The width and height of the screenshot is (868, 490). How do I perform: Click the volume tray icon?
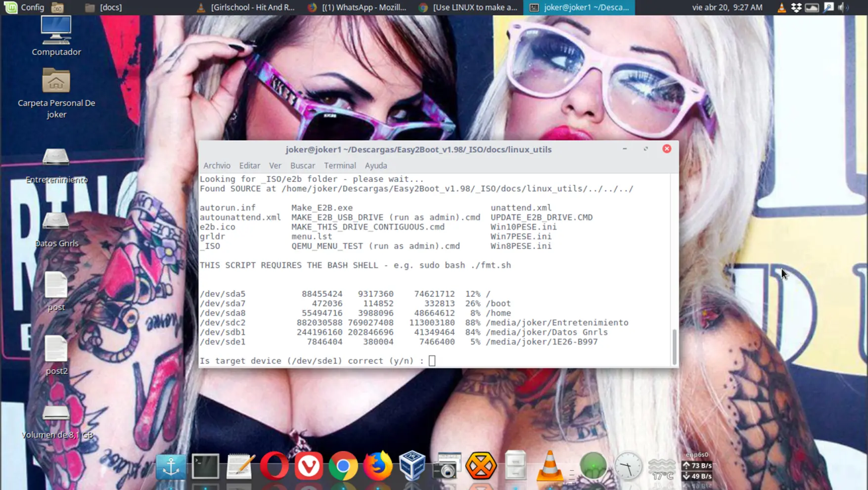click(x=842, y=7)
